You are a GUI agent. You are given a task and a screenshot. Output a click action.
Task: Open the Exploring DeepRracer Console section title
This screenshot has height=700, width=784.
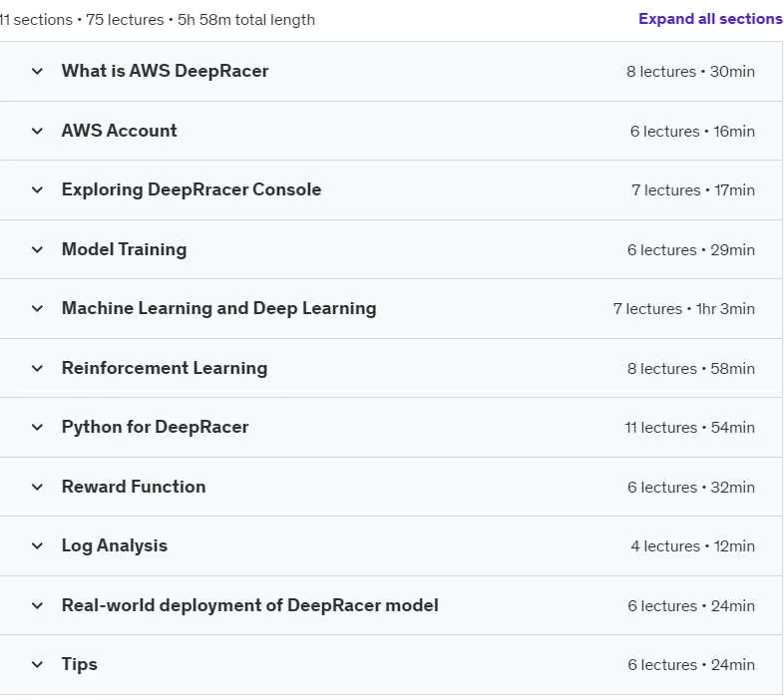pos(192,190)
